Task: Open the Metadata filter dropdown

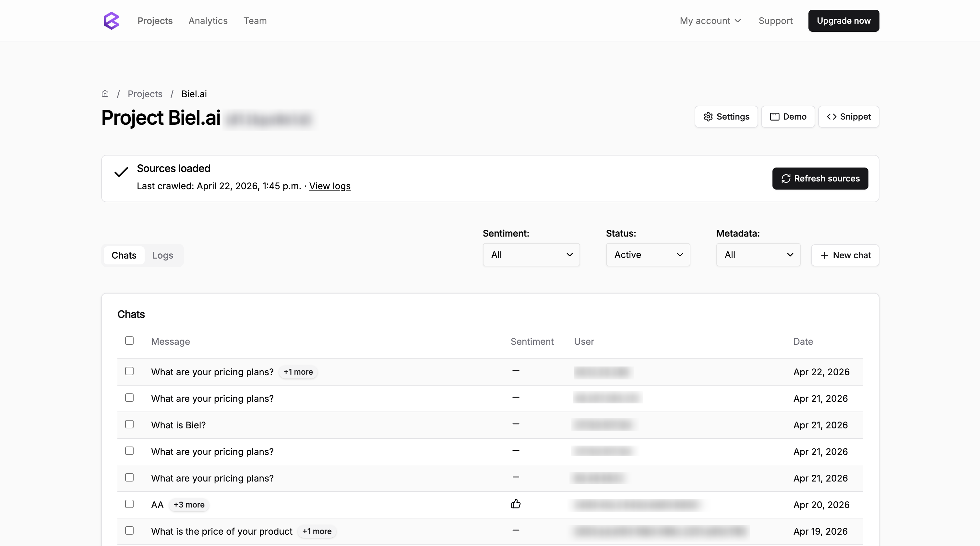Action: click(x=758, y=255)
